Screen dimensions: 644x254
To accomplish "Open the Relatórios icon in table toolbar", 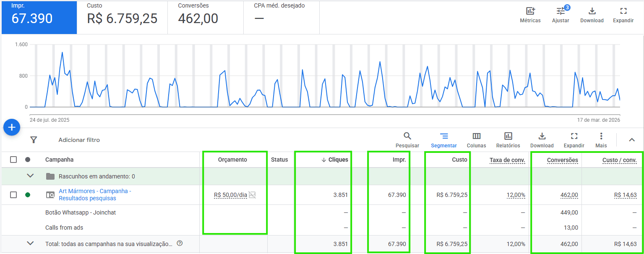I will [508, 136].
